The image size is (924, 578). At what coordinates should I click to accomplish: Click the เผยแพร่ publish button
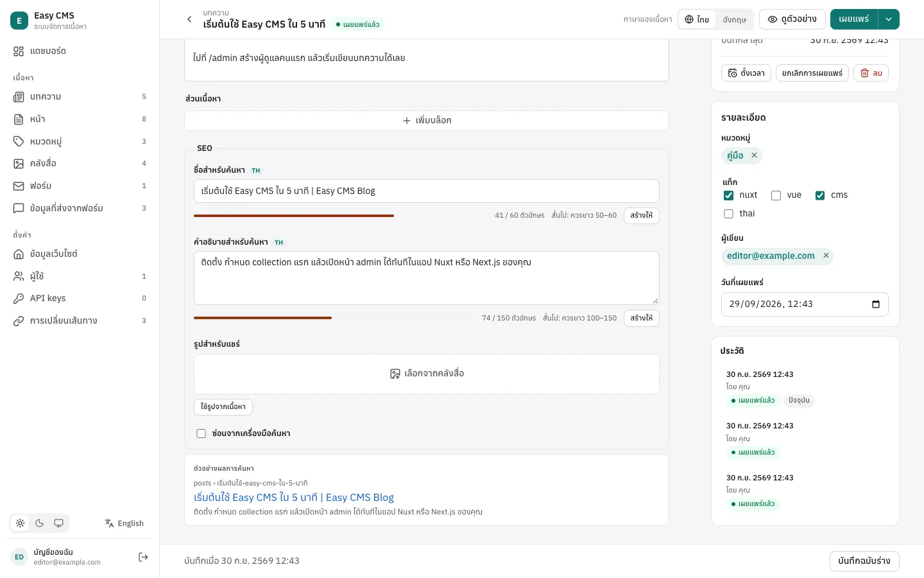pyautogui.click(x=853, y=19)
